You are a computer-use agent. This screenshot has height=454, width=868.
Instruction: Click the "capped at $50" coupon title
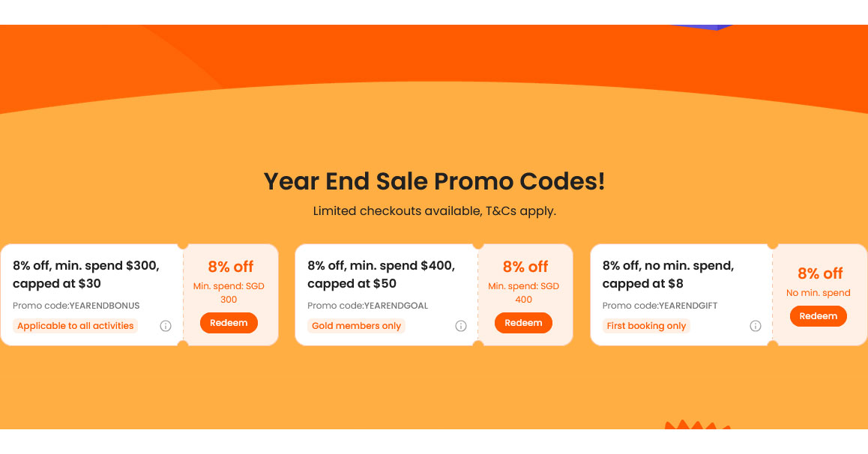pos(381,274)
